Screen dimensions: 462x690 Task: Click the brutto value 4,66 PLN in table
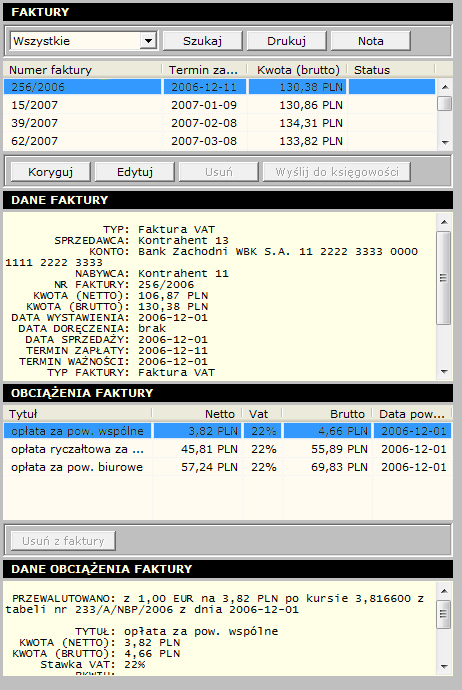343,431
